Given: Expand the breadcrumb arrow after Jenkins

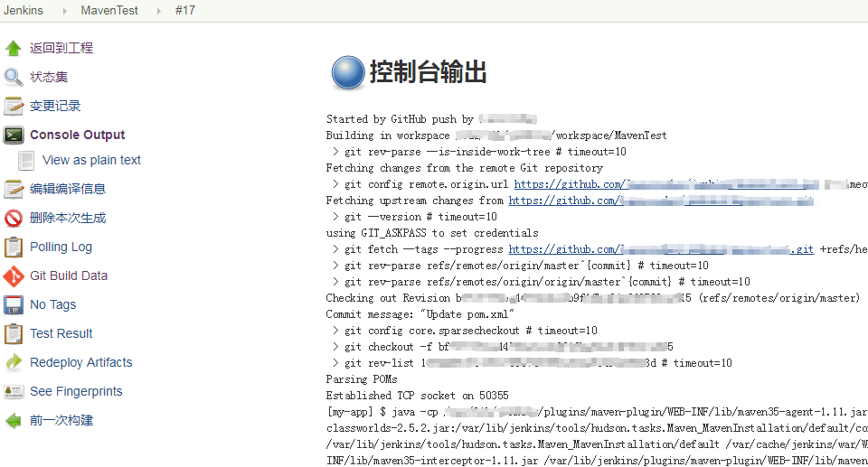Looking at the screenshot, I should [x=65, y=11].
